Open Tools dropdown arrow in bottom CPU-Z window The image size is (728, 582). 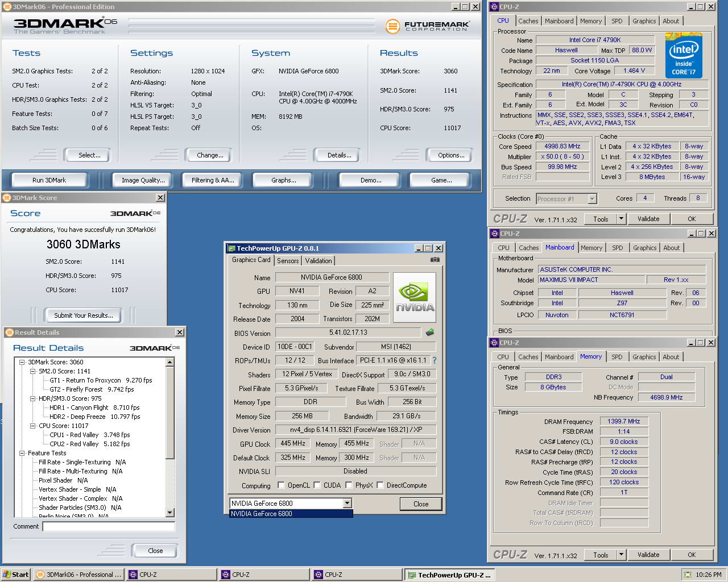pos(621,555)
